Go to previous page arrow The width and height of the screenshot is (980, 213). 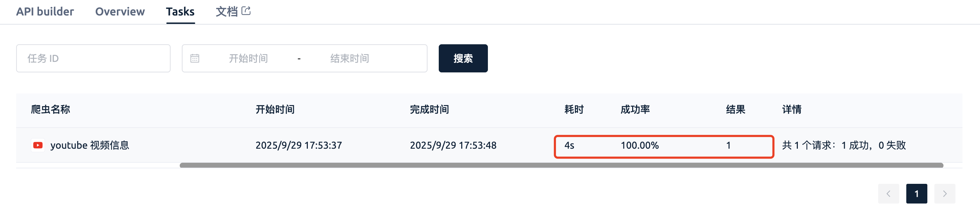(x=888, y=194)
